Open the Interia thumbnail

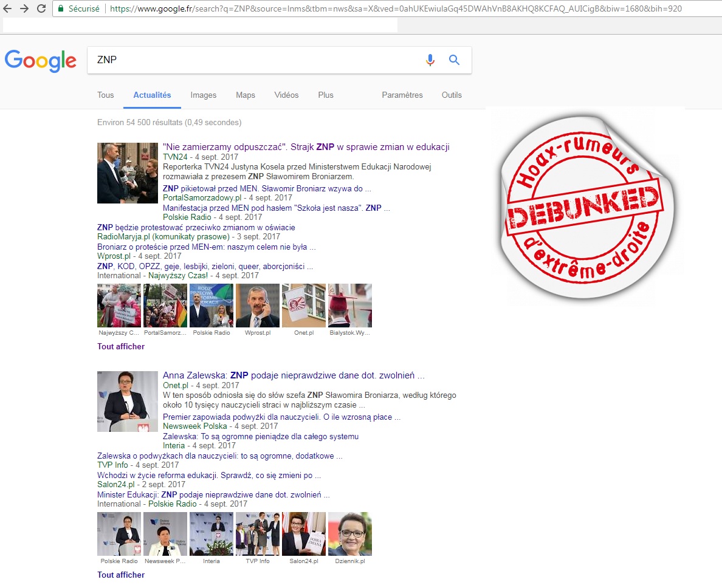211,534
